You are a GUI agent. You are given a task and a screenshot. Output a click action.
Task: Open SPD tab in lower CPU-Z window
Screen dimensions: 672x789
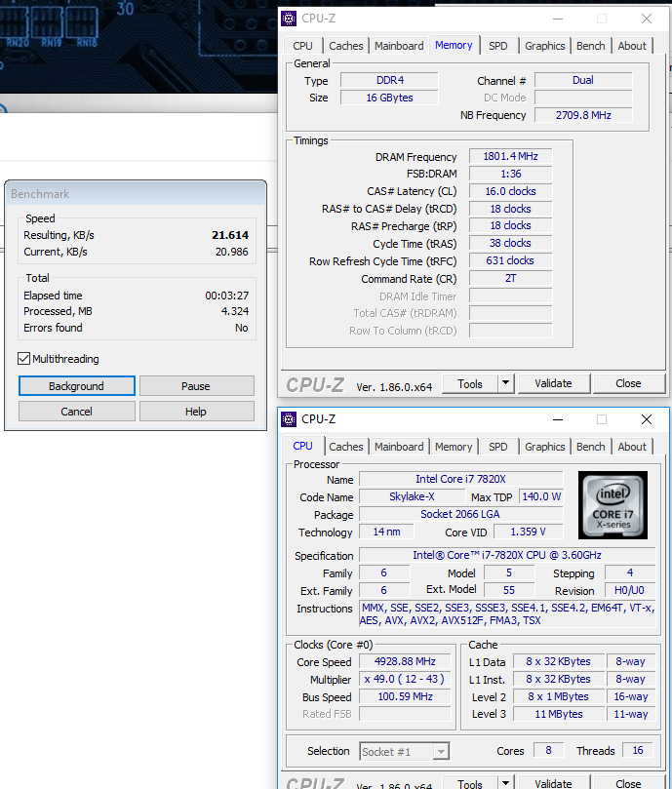click(x=498, y=447)
